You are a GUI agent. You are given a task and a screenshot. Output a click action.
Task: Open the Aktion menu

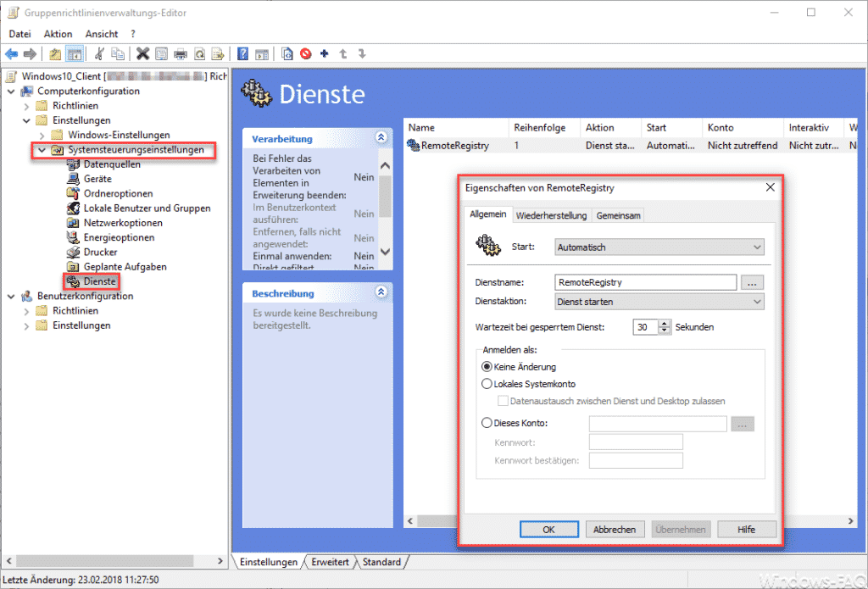tap(58, 34)
